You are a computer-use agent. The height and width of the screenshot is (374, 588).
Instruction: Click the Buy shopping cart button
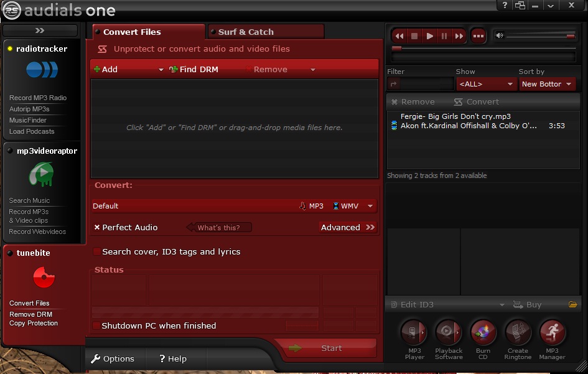click(x=527, y=304)
